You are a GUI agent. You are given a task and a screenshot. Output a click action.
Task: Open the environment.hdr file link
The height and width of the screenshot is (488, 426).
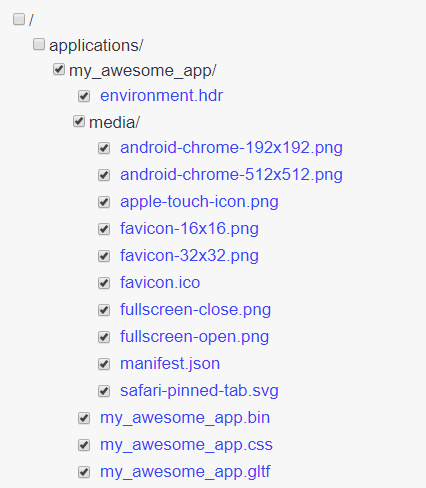pyautogui.click(x=161, y=96)
